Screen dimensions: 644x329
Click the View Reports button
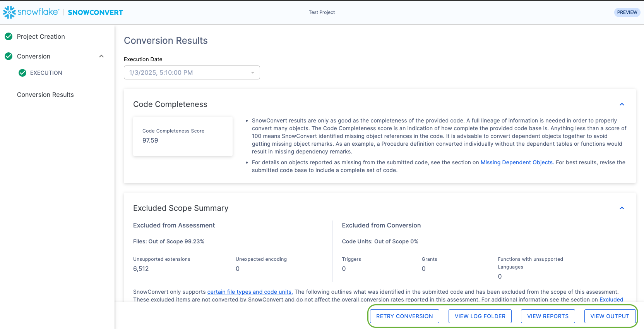(x=548, y=316)
